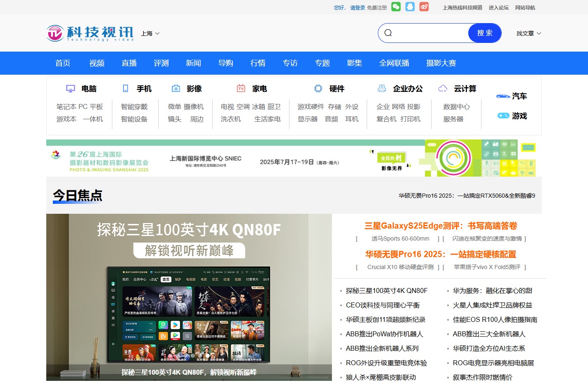Open news item 火星人集成灶捍卫品牌权益
The width and height of the screenshot is (588, 385).
(x=493, y=305)
